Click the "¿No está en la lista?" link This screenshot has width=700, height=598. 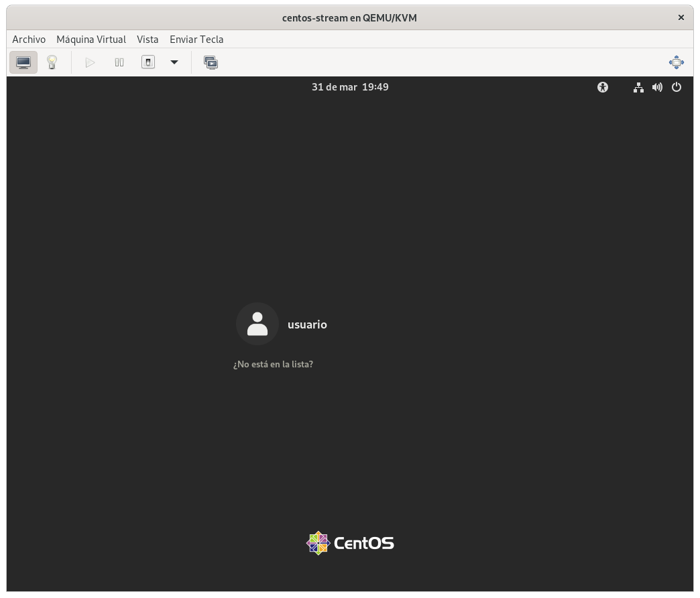273,365
